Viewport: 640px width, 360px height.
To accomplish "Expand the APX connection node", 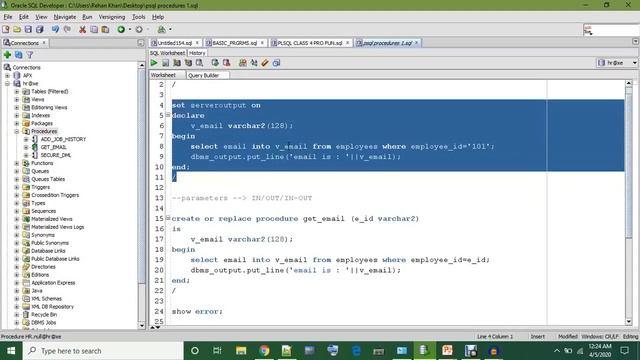I will point(7,76).
